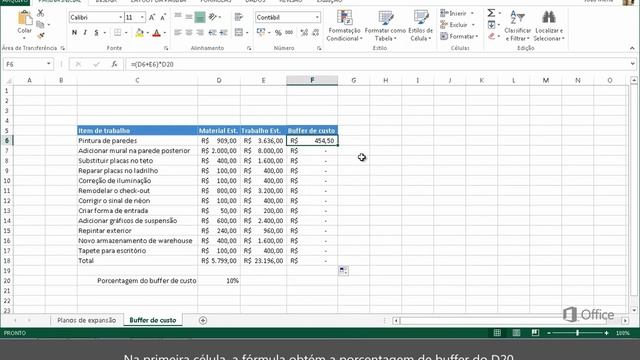The image size is (640, 360).
Task: Open Localizar e Selecionar
Action: coord(549,26)
